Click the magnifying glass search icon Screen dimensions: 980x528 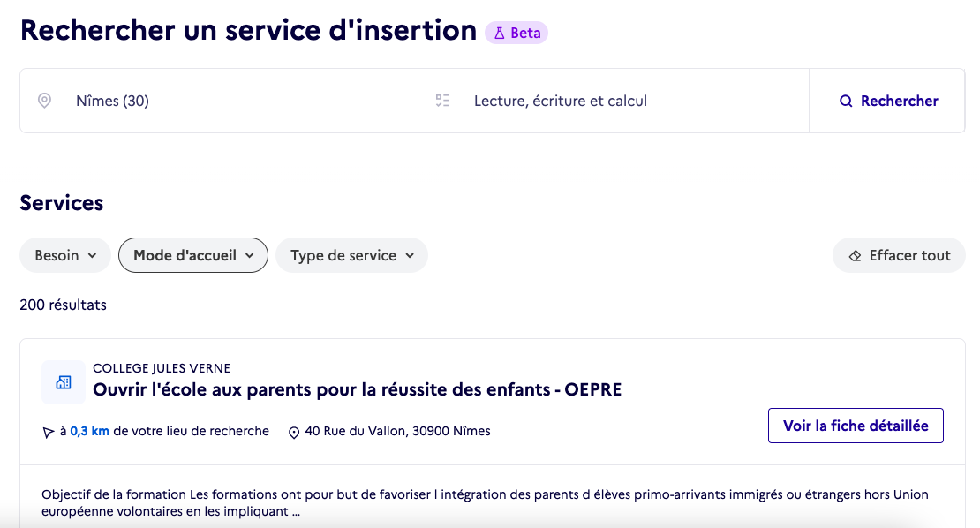pos(846,102)
